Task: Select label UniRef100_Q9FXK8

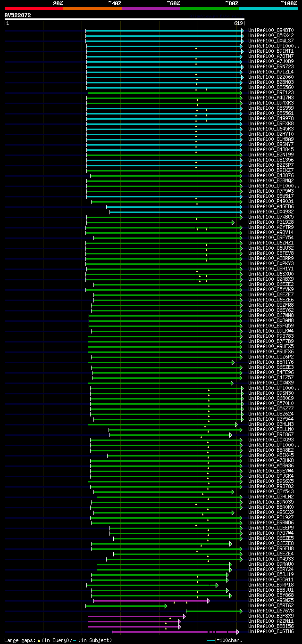Action: coord(271,124)
